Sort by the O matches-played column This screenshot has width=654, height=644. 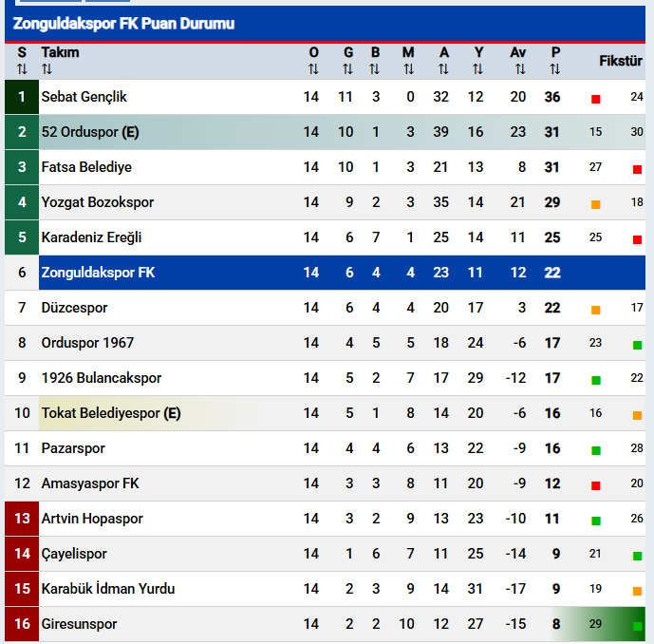313,61
